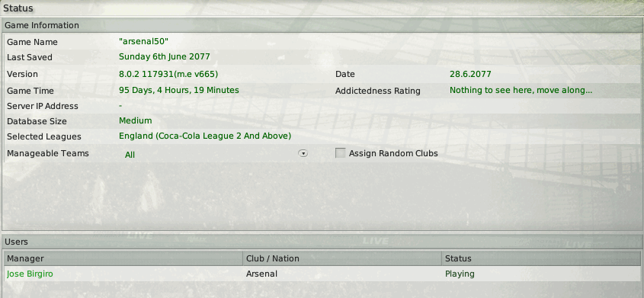Click the Status column header in Users

coord(541,258)
